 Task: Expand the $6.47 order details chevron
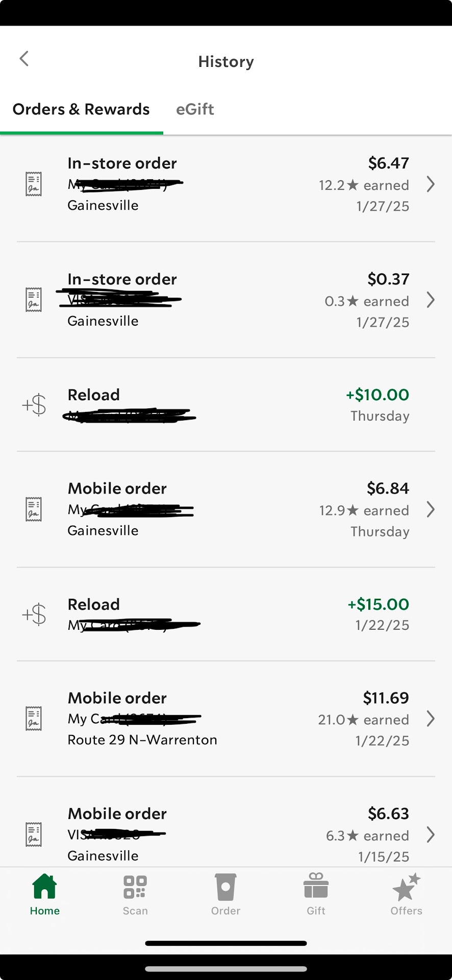tap(431, 184)
